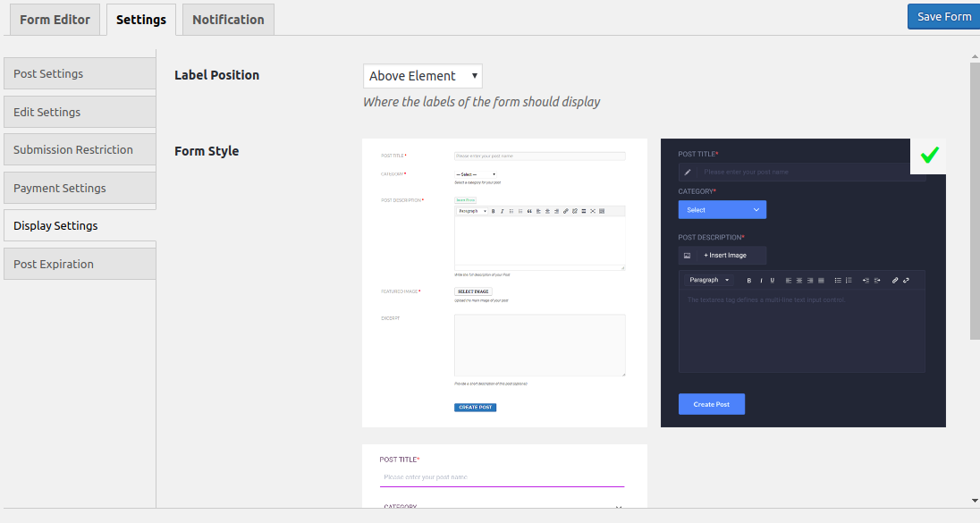This screenshot has width=980, height=523.
Task: Open the Label Position dropdown
Action: click(423, 76)
